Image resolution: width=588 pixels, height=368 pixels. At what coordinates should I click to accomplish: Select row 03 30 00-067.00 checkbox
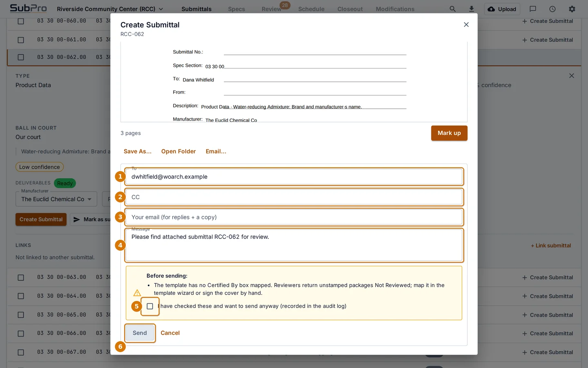click(x=21, y=352)
